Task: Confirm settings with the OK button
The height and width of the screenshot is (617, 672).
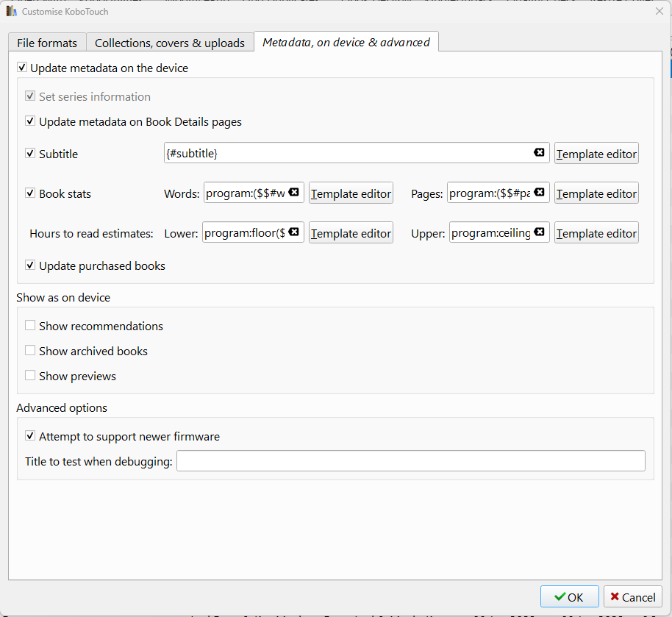Action: point(568,596)
